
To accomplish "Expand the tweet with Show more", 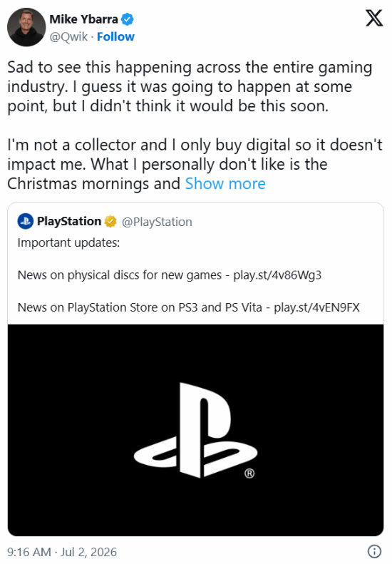I will coord(225,183).
